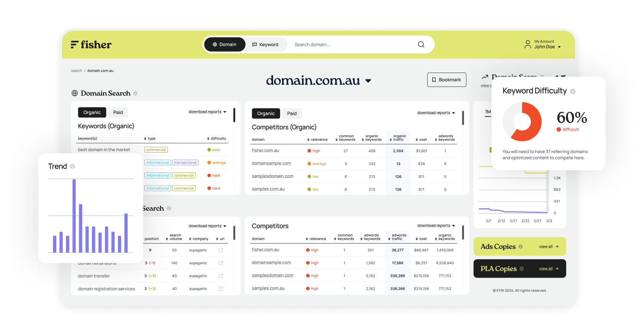Click the Search domain input field
Viewport: 644px width, 319px height.
[x=352, y=44]
